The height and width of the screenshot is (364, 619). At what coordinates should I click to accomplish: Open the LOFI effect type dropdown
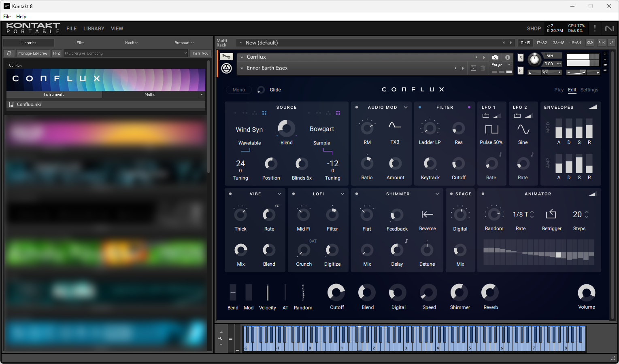click(x=342, y=194)
